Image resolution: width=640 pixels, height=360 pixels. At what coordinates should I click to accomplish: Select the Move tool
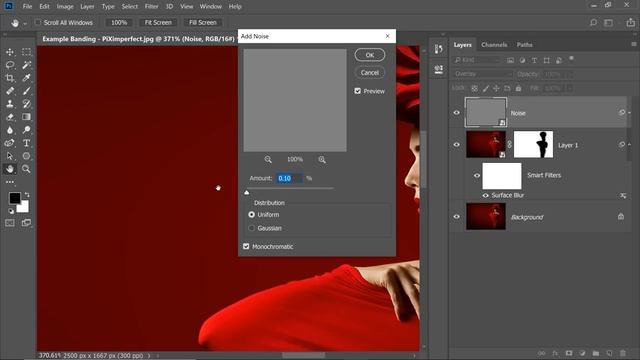pyautogui.click(x=10, y=52)
